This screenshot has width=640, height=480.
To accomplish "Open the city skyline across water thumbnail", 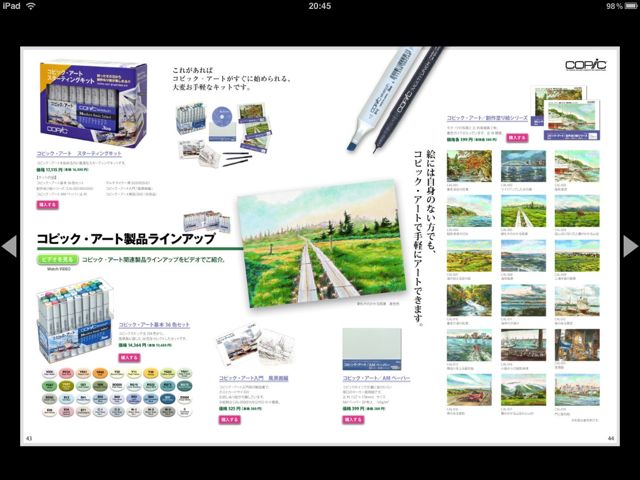I will (x=577, y=390).
